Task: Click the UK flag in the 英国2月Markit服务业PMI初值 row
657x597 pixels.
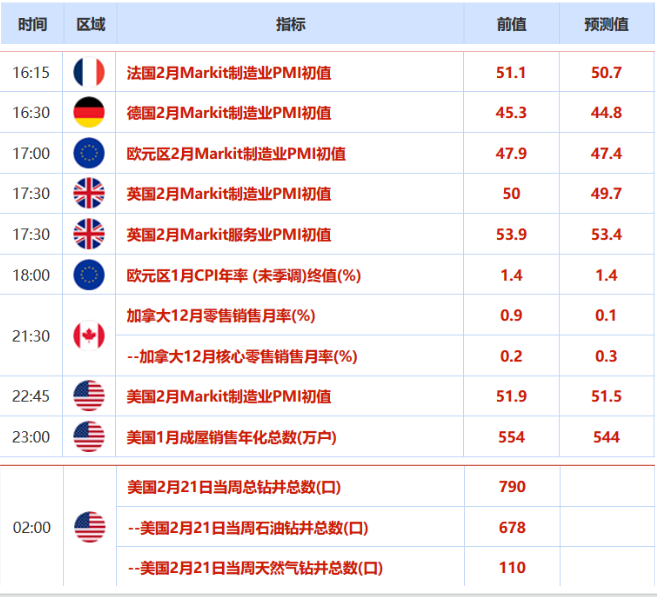Action: (89, 234)
